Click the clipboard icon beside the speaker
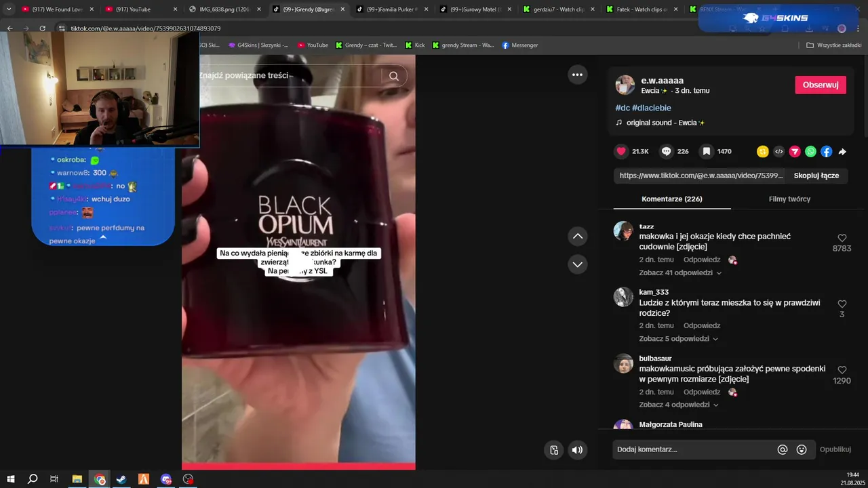Viewport: 868px width, 488px height. point(554,450)
